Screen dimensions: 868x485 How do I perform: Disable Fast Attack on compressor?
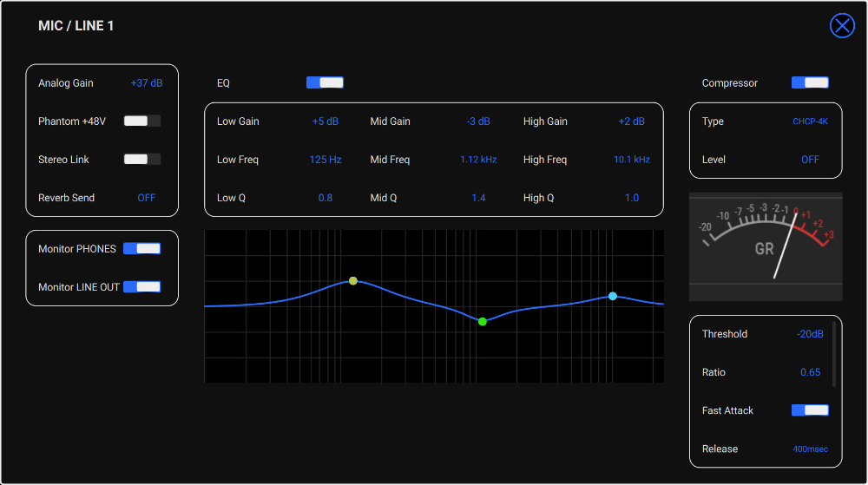[810, 410]
